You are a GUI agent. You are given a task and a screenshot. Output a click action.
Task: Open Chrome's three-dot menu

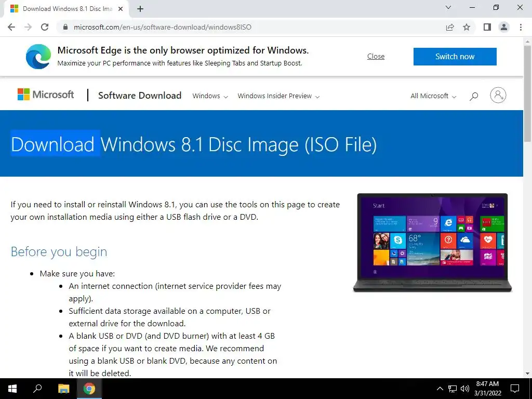click(x=521, y=27)
